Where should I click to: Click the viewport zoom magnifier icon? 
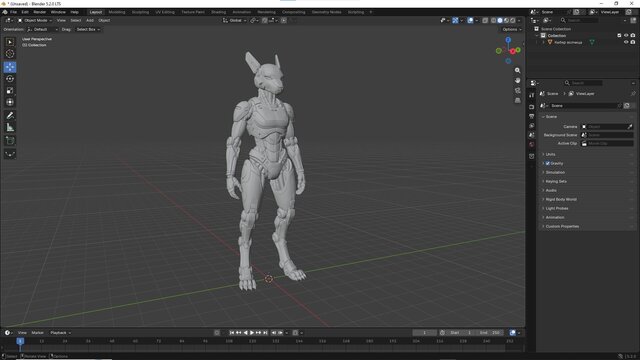pyautogui.click(x=518, y=71)
